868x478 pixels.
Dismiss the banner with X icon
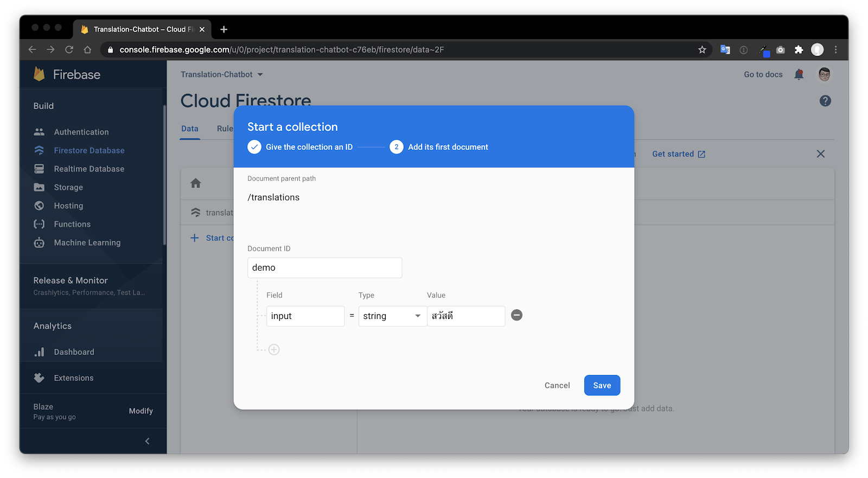click(821, 154)
